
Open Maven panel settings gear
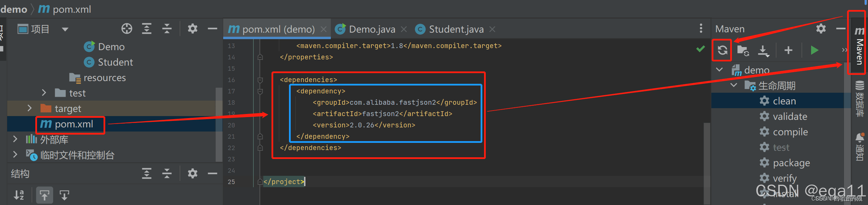[821, 29]
